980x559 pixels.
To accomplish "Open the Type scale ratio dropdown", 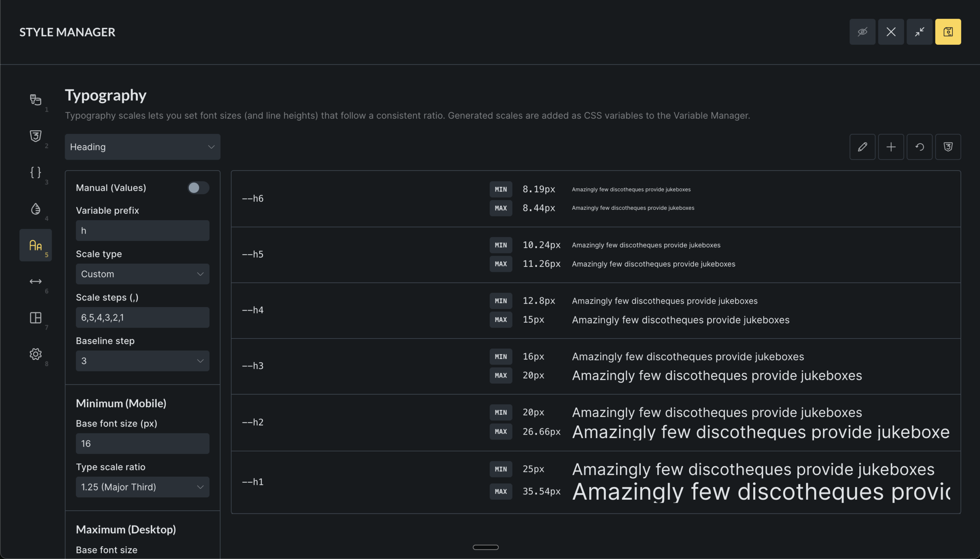I will [142, 487].
